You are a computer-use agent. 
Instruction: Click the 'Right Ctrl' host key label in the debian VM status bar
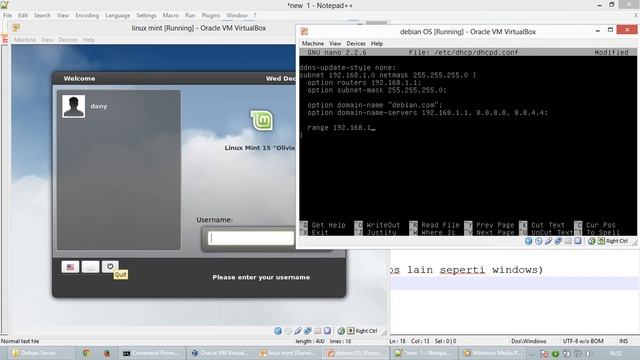(x=617, y=241)
